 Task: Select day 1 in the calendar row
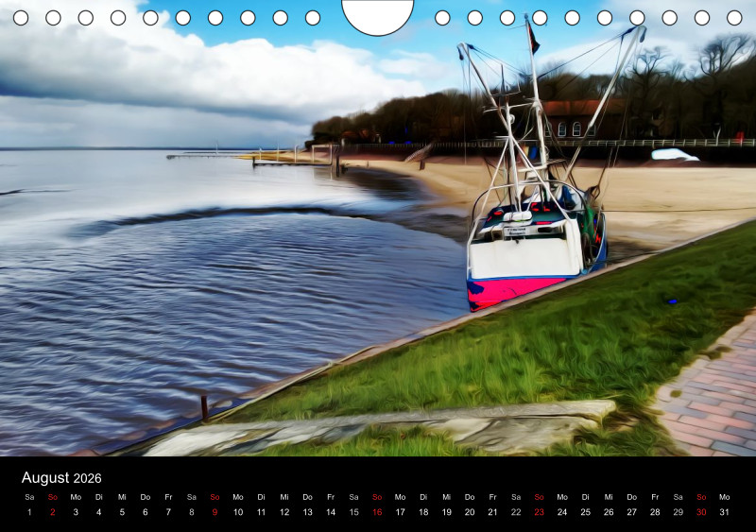pos(29,512)
